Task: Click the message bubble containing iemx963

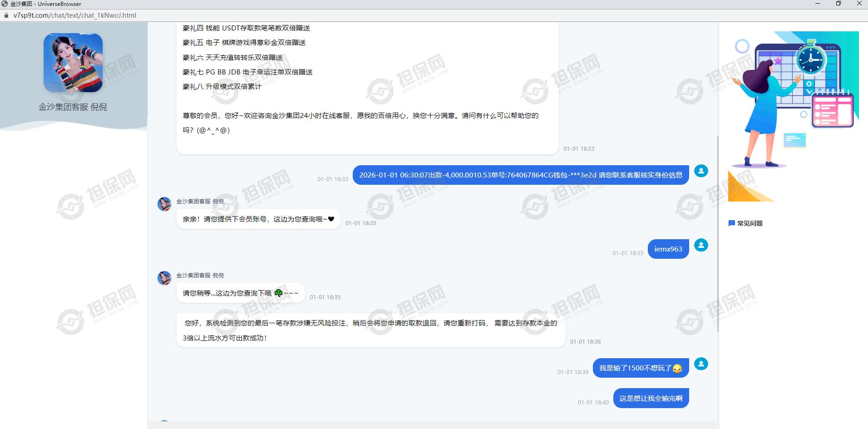Action: [668, 249]
